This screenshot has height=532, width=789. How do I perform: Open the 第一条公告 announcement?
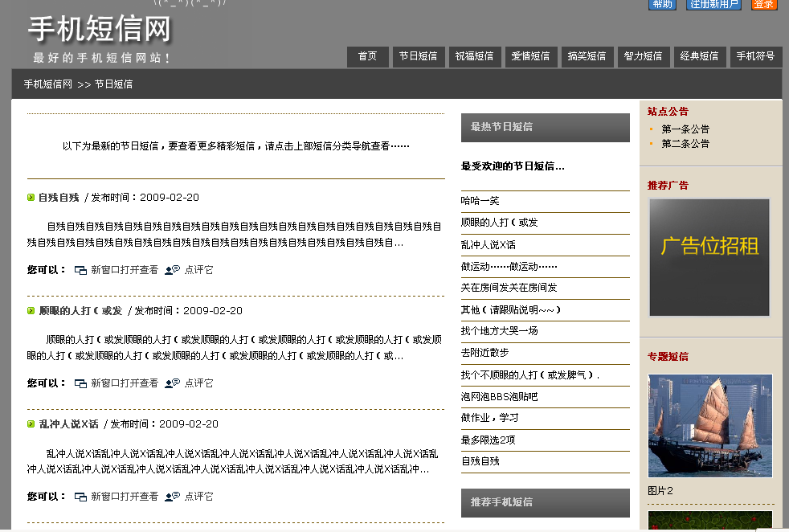click(x=685, y=129)
